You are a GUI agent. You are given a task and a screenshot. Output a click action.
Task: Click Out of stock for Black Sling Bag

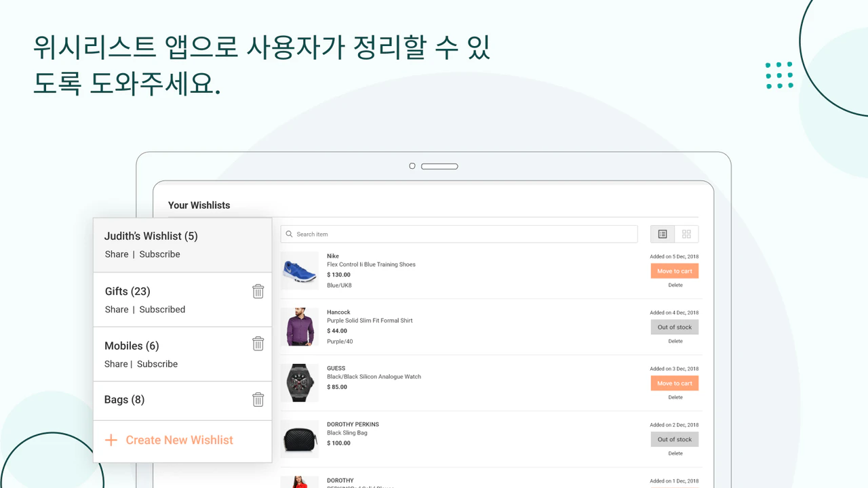[x=675, y=439]
